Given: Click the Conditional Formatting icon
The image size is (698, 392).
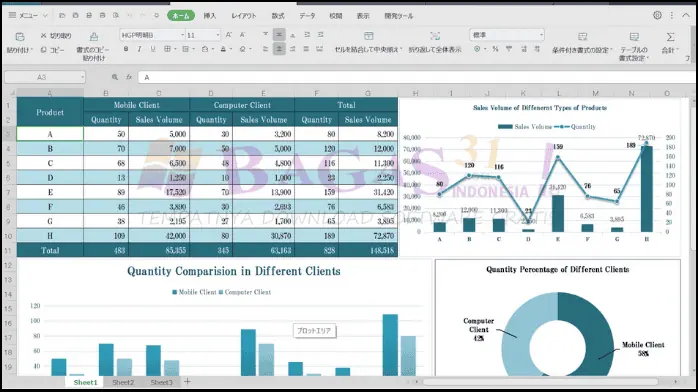Looking at the screenshot, I should (582, 36).
